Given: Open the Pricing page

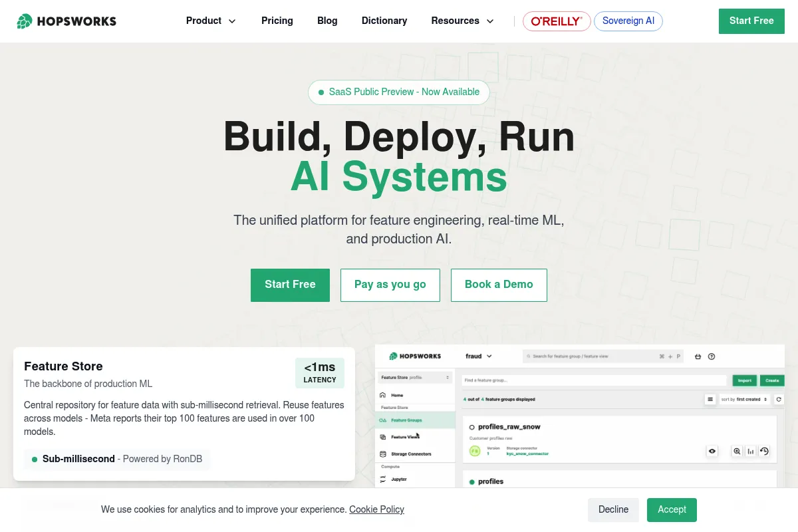Looking at the screenshot, I should tap(277, 21).
